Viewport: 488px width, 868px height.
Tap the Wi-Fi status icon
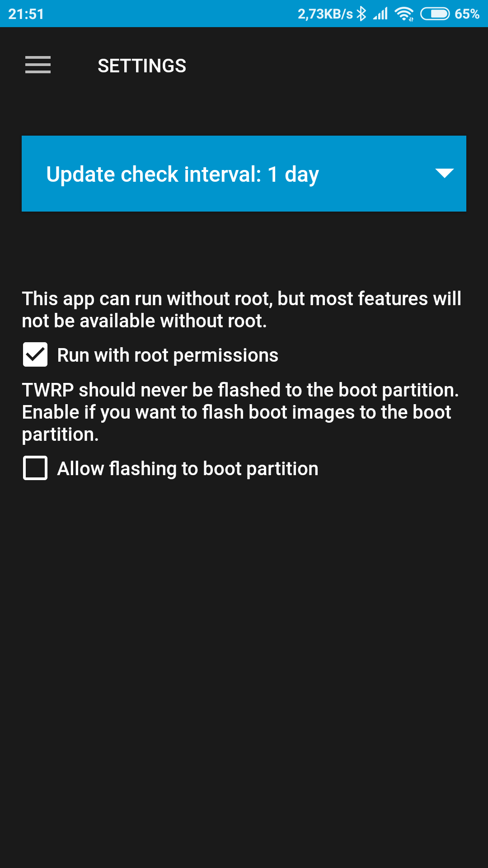tap(404, 14)
